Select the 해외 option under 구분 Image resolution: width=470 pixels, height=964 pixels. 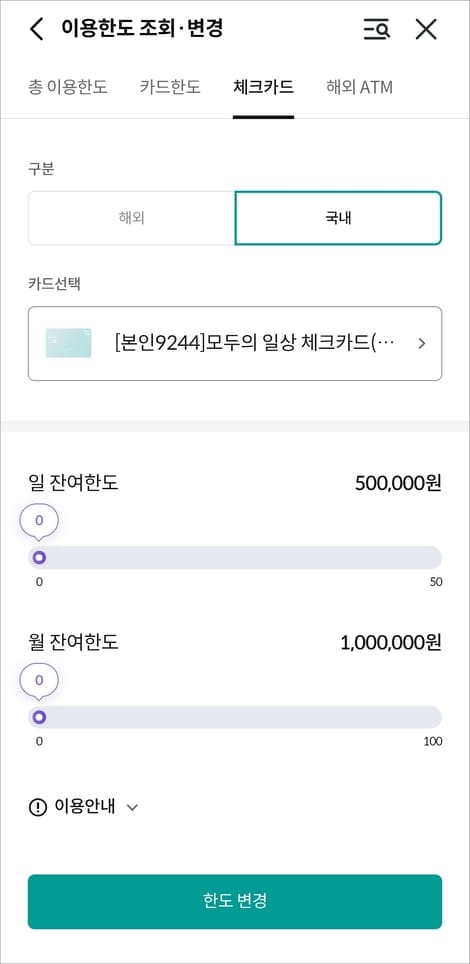coord(132,218)
